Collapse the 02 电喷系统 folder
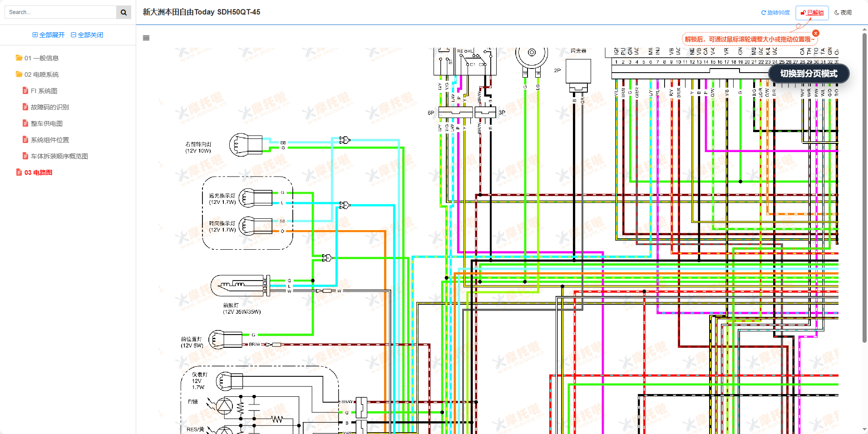This screenshot has width=868, height=434. pyautogui.click(x=41, y=74)
